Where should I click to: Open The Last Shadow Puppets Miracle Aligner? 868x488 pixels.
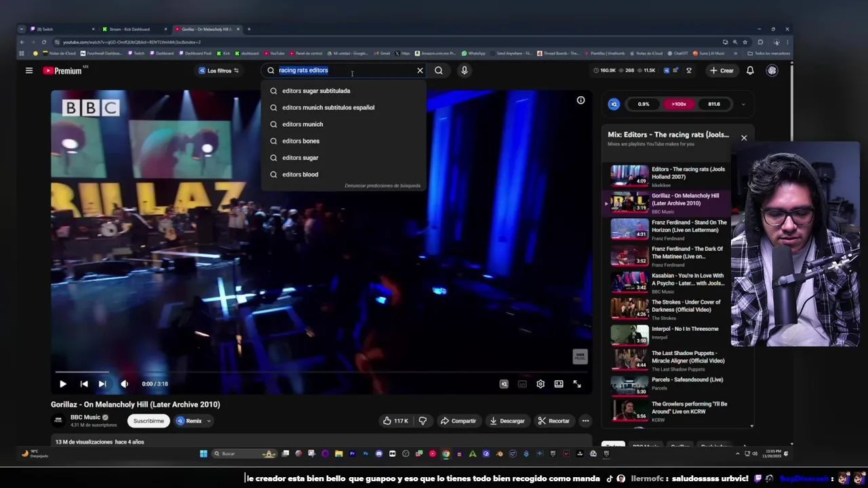click(669, 359)
